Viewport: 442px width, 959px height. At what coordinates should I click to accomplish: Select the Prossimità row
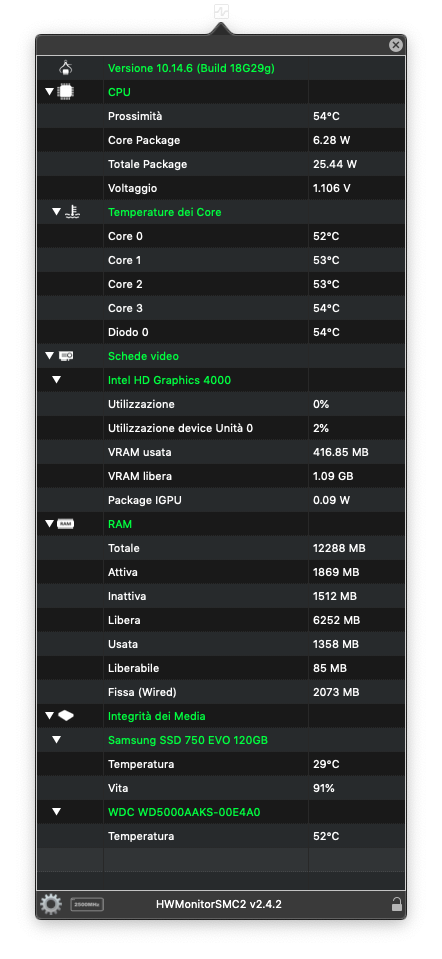pos(221,116)
